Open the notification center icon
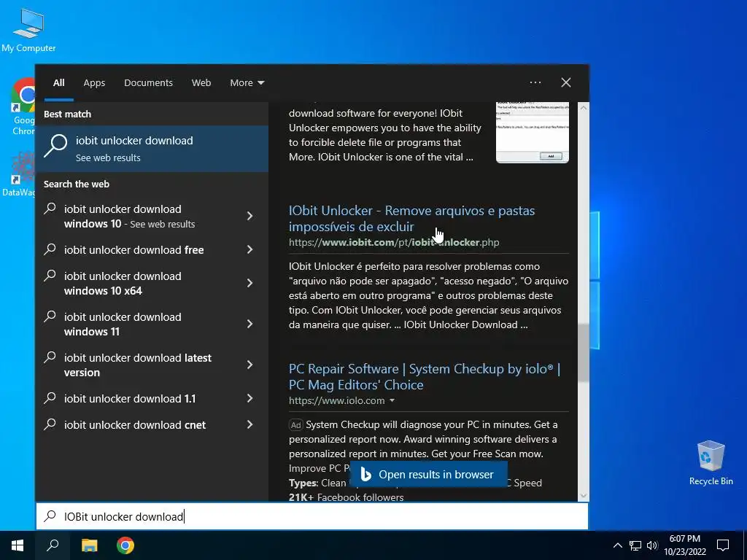 coord(723,545)
